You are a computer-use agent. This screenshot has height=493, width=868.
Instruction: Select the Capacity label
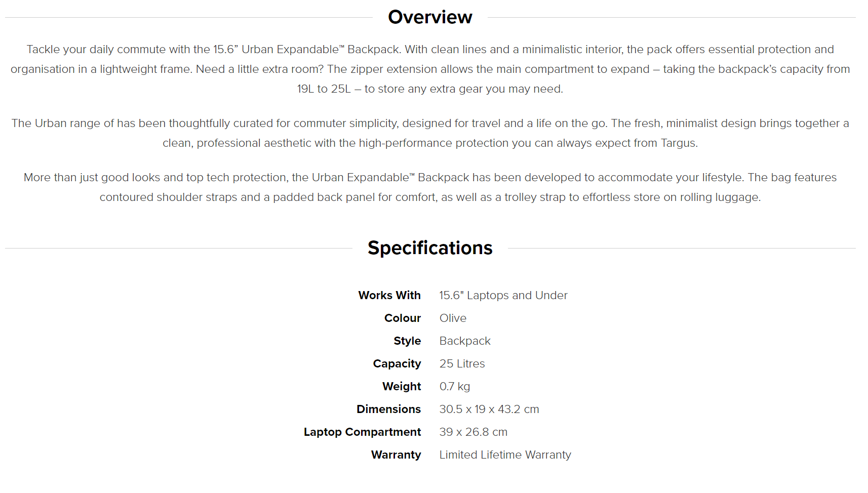[x=397, y=363]
